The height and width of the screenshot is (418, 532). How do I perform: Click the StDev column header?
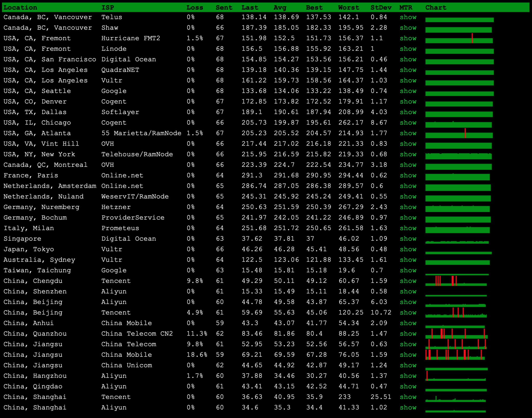381,8
